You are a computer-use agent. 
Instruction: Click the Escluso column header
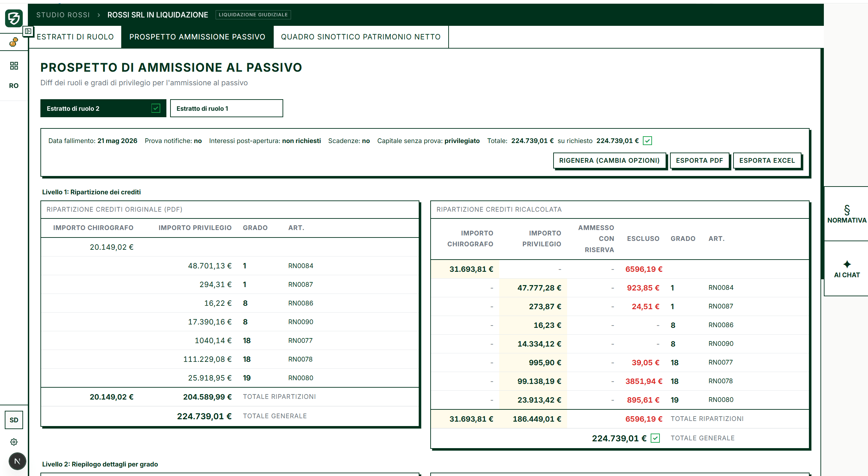[643, 239]
